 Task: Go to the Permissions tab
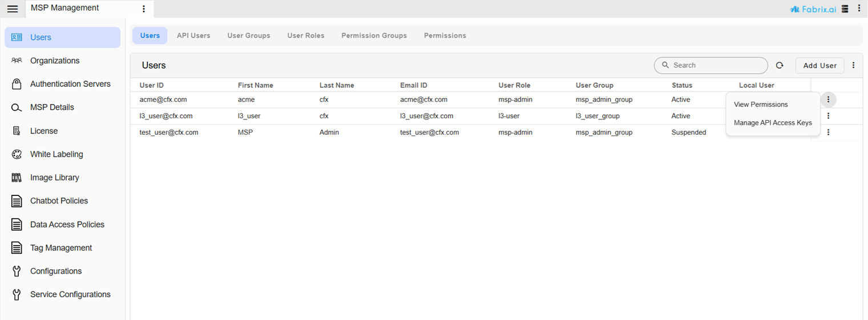[445, 35]
